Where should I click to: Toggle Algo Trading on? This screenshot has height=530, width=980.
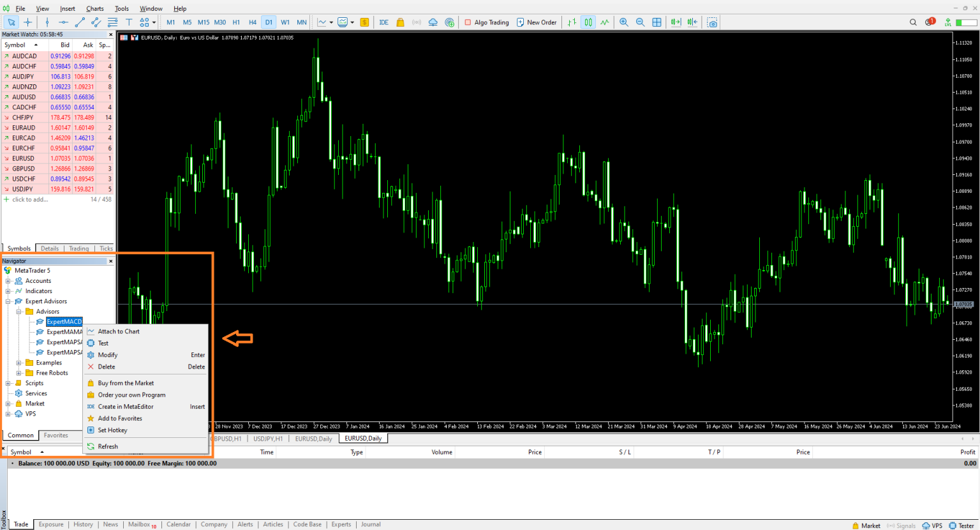487,22
